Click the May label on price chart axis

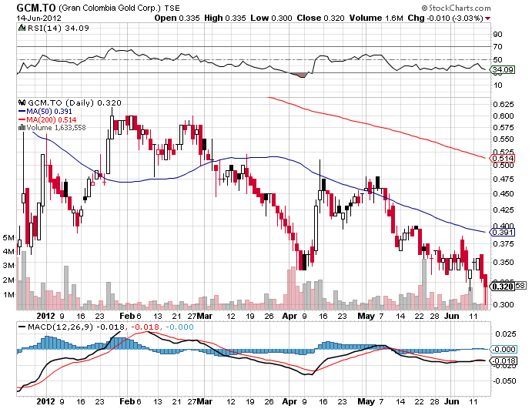366,316
